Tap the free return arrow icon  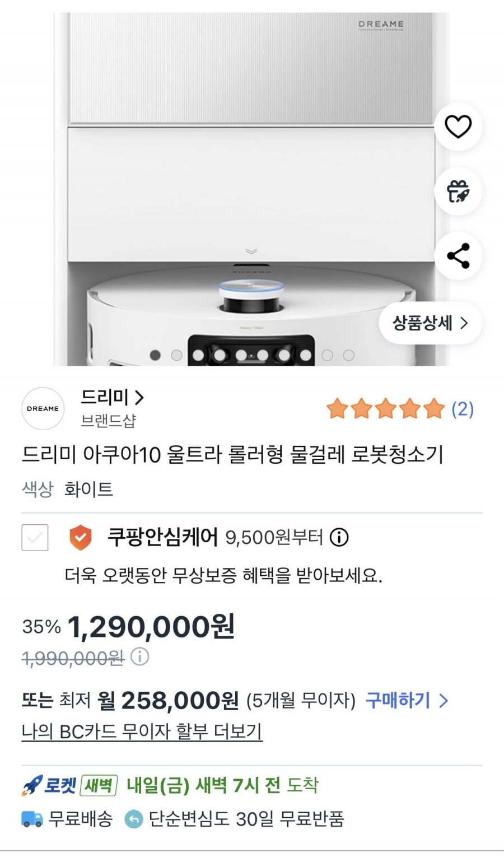133,819
